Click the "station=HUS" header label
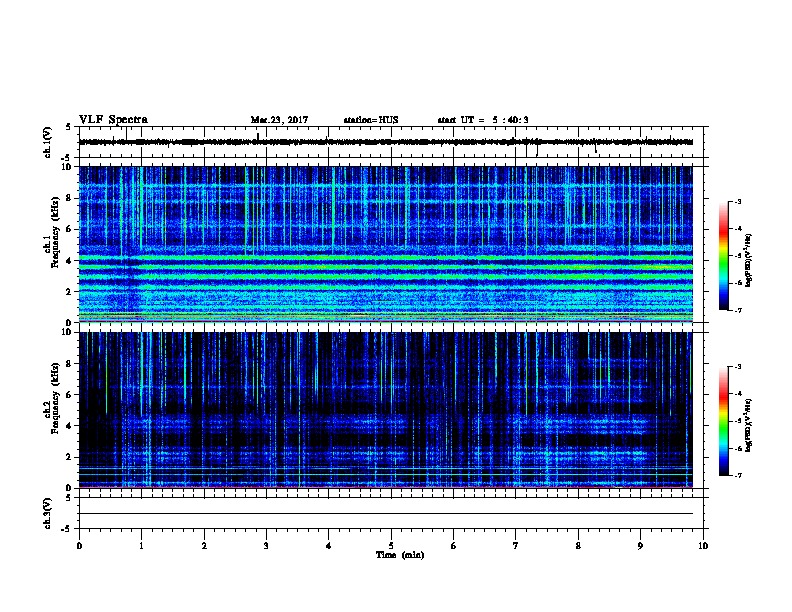Screen dimensions: 792x612 coord(371,120)
